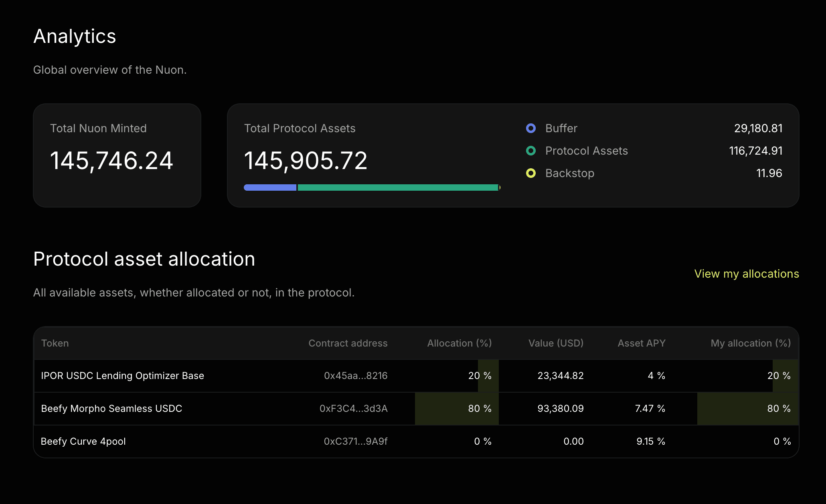Select Beefy Morpho Seamless USDC token

(111, 409)
